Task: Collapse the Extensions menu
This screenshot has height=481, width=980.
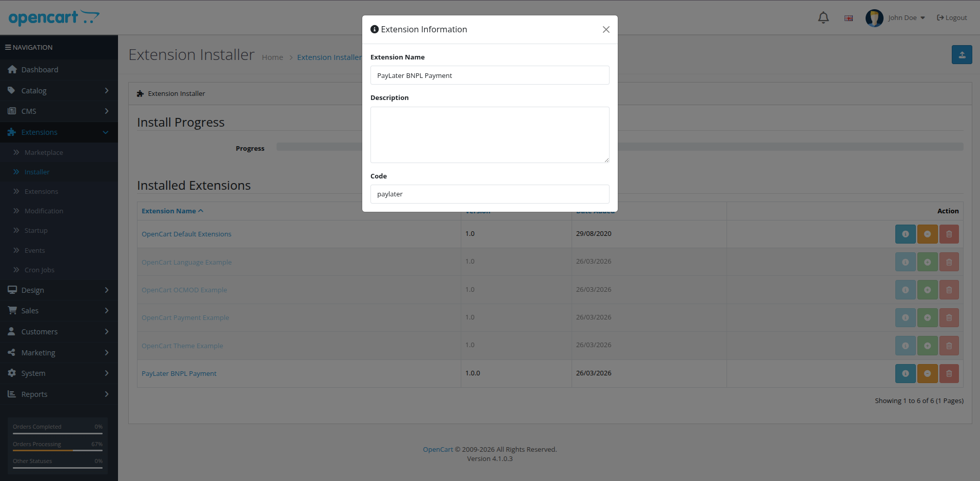Action: click(59, 132)
